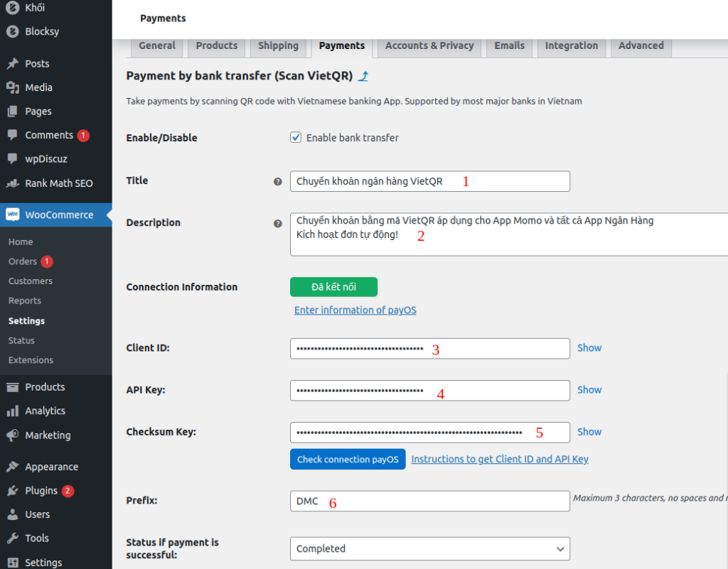This screenshot has height=569, width=728.
Task: Click the back arrow icon after heading
Action: tap(364, 76)
